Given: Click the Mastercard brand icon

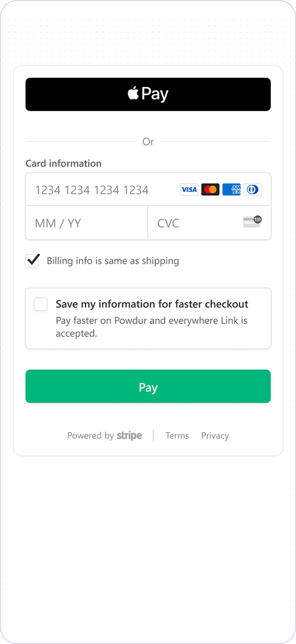Looking at the screenshot, I should click(x=210, y=189).
